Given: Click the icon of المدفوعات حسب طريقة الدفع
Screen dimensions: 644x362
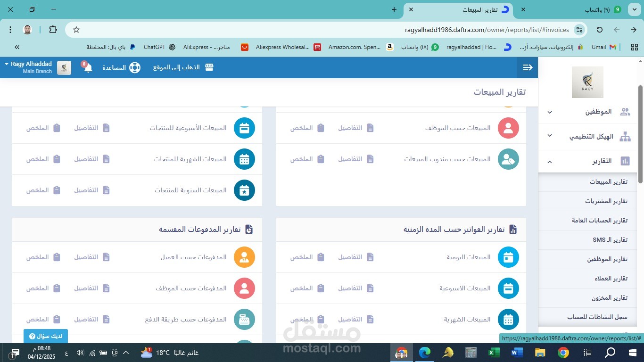Looking at the screenshot, I should click(244, 319).
